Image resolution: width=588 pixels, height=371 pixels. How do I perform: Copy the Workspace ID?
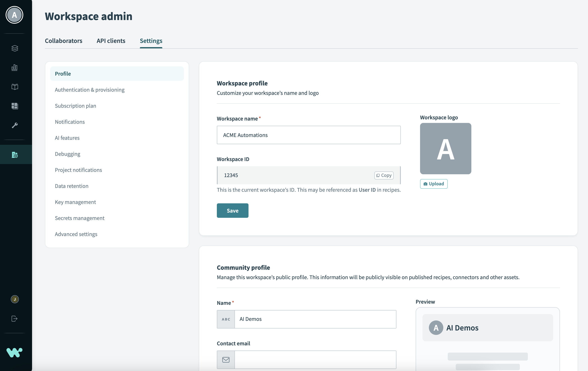384,175
